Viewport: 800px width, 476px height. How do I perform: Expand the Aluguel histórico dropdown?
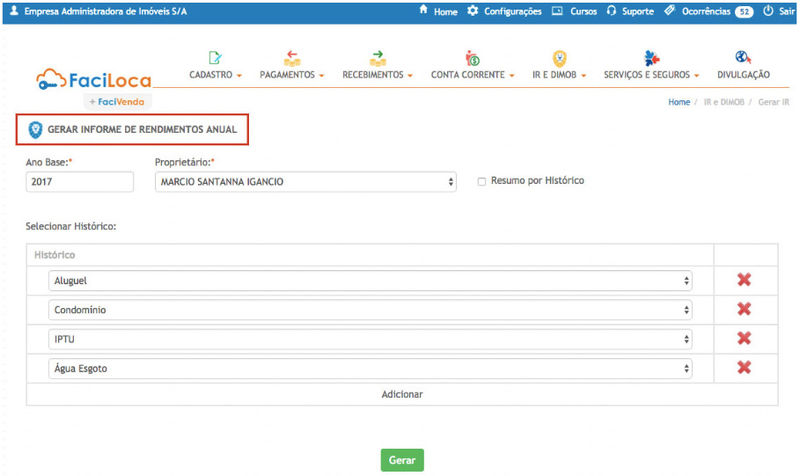pos(370,281)
